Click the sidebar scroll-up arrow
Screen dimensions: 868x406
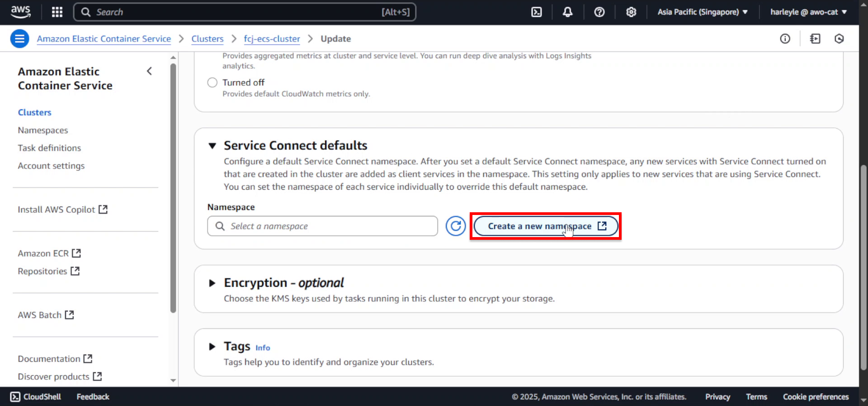pos(173,57)
